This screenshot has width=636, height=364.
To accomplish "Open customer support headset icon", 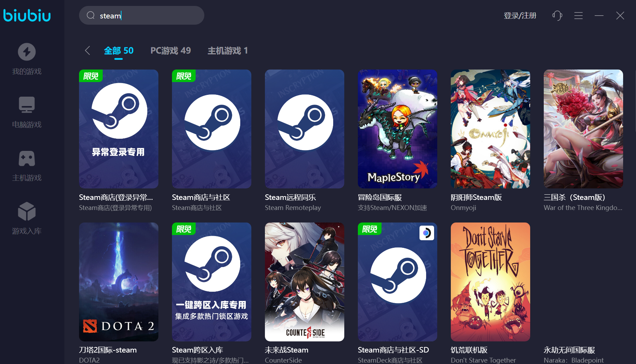I will click(x=557, y=16).
